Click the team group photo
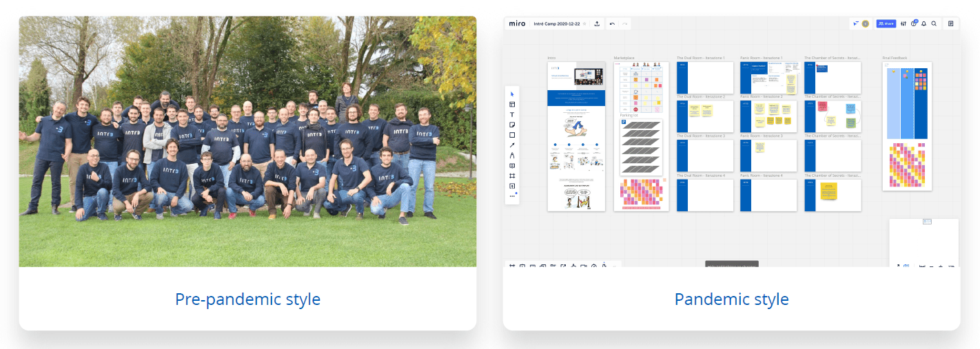Screen dimensions: 980x349 click(247, 141)
